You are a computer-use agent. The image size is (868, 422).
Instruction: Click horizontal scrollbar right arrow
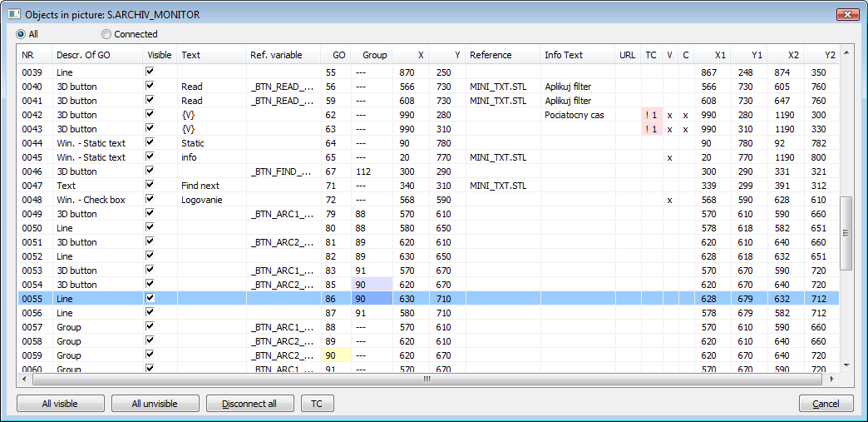831,379
